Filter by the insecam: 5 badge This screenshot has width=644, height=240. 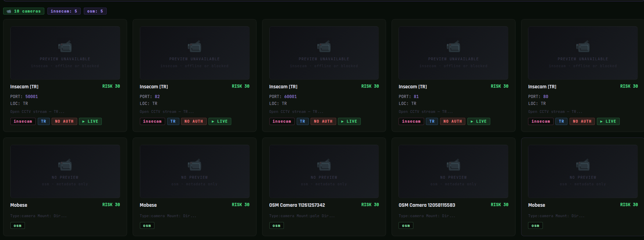pyautogui.click(x=64, y=11)
